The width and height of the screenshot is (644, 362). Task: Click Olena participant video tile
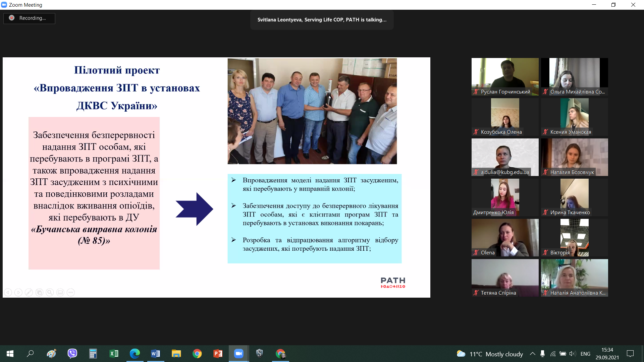tap(505, 237)
